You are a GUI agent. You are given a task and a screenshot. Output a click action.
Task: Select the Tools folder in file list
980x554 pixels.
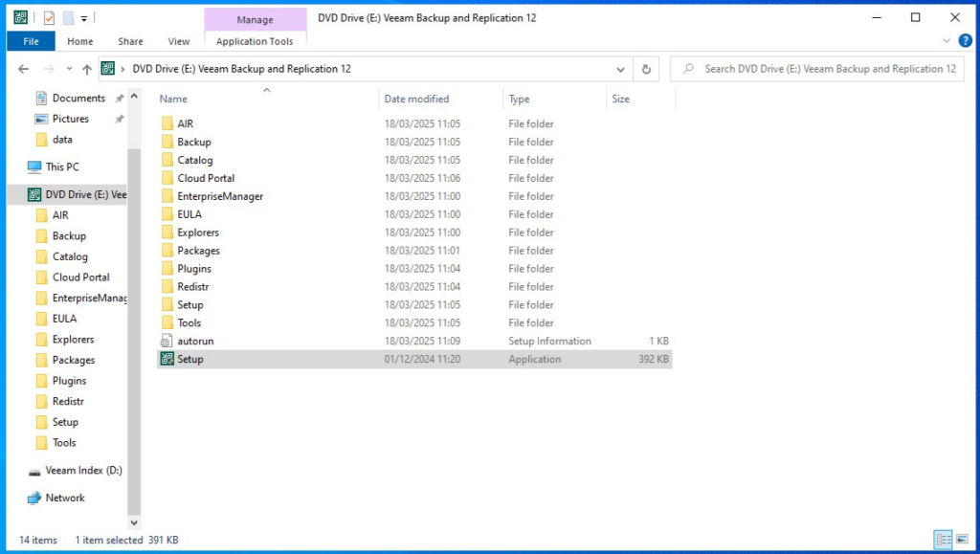[x=189, y=322]
